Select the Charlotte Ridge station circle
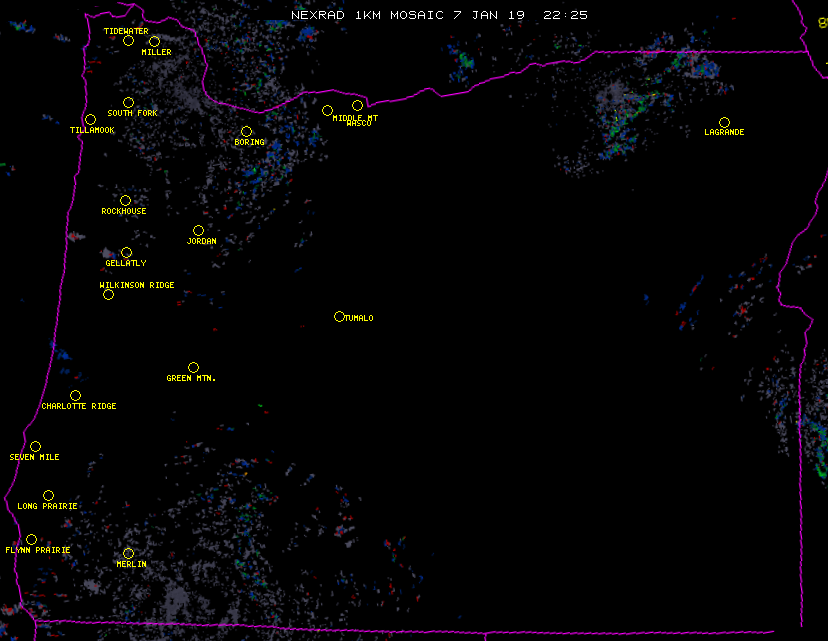 (75, 396)
